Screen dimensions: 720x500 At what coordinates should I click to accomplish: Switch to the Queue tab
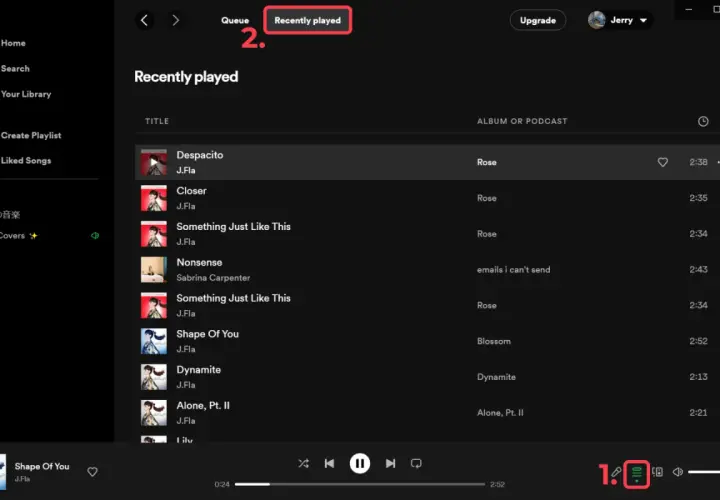[x=235, y=20]
